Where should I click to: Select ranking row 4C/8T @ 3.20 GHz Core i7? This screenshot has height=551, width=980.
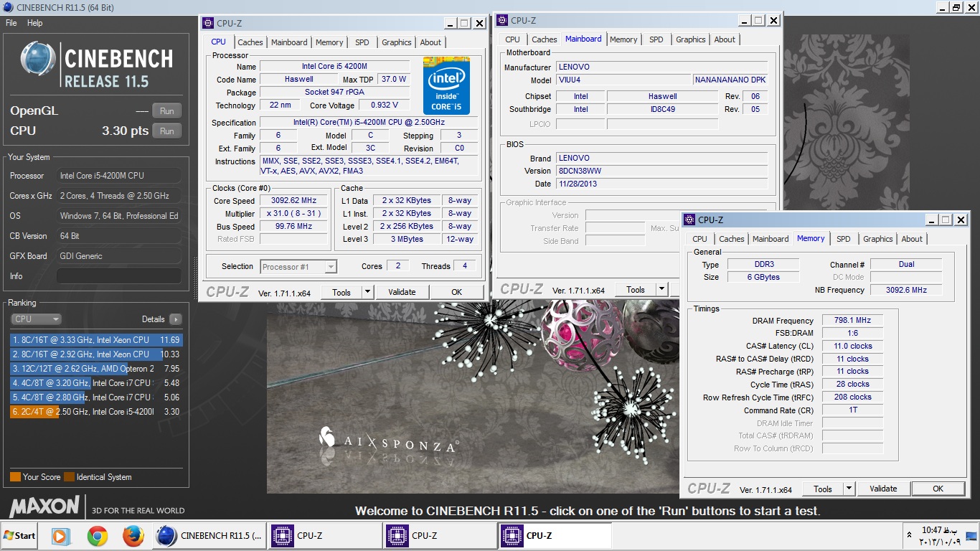(x=96, y=383)
